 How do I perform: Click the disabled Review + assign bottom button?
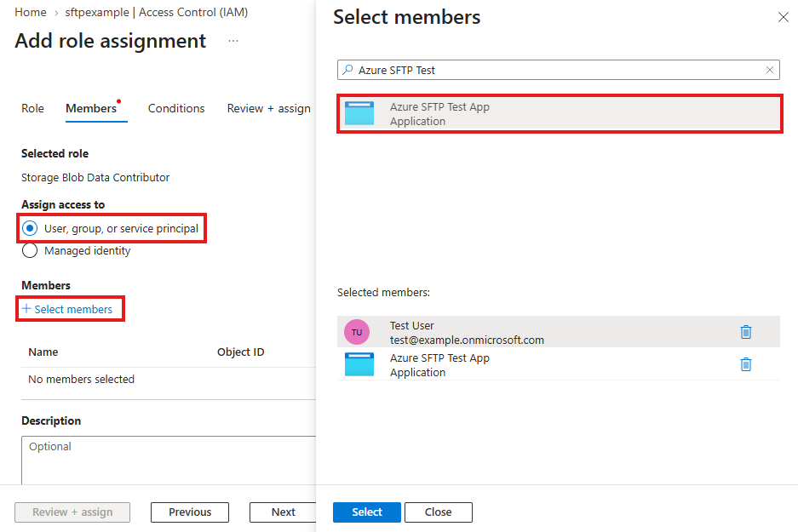pos(72,512)
